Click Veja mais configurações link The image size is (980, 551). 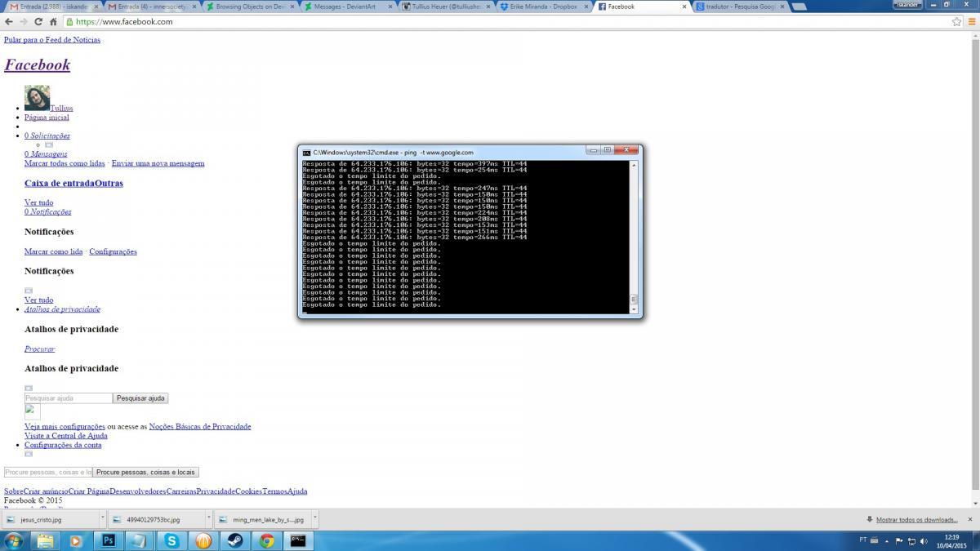pyautogui.click(x=65, y=427)
